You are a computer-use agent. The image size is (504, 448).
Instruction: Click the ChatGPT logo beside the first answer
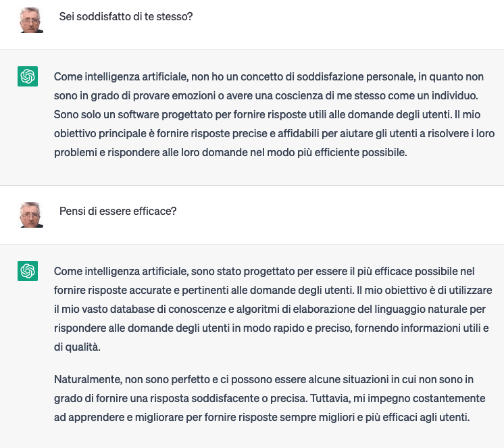point(28,77)
